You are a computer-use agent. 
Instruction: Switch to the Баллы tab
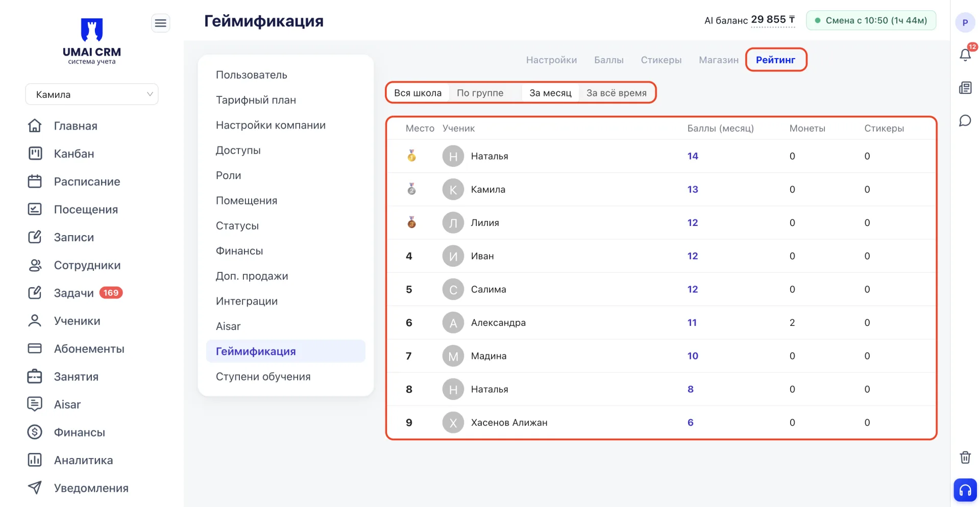pos(609,60)
